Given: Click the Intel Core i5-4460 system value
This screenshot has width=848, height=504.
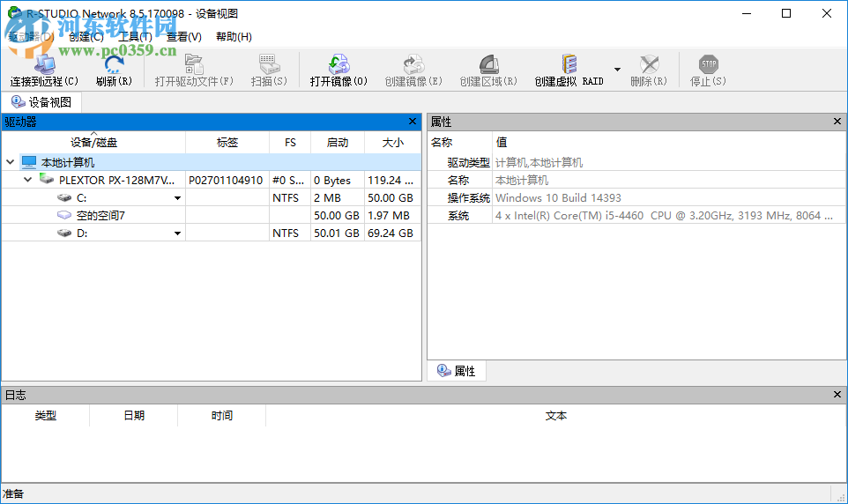Looking at the screenshot, I should pos(664,216).
